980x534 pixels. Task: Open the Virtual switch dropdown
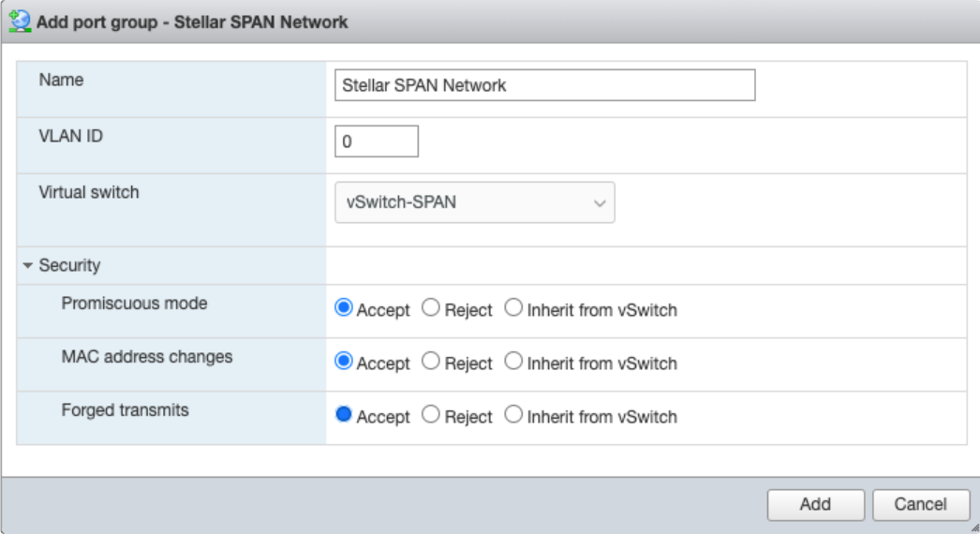click(475, 202)
